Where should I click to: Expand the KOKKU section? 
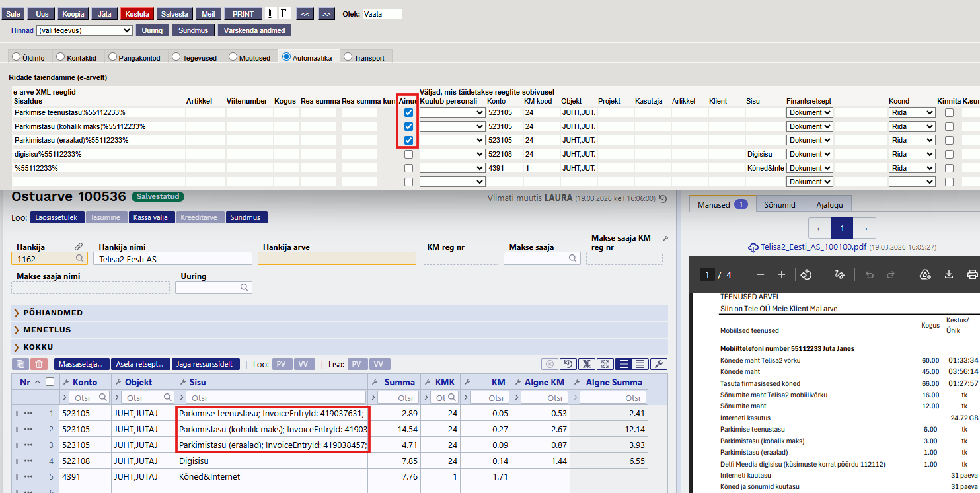click(38, 347)
